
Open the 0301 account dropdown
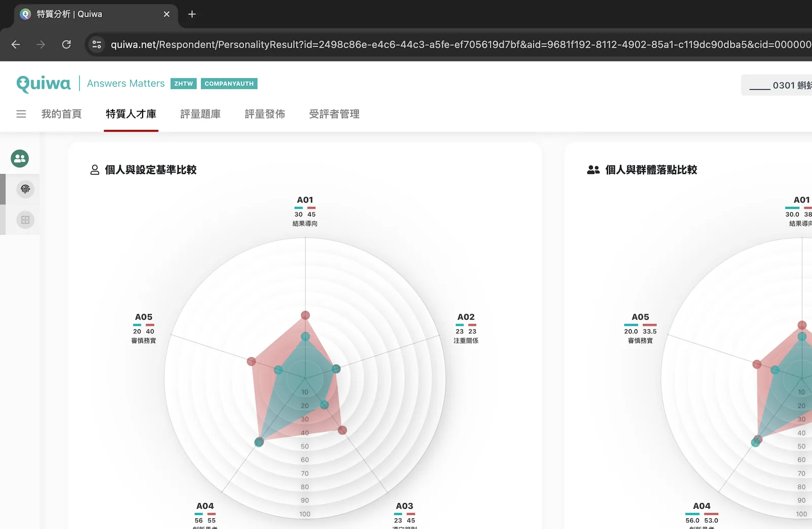[x=776, y=85]
